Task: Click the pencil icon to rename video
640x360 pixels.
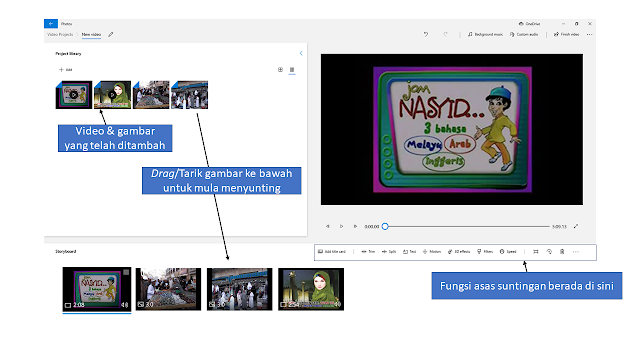Action: [x=111, y=35]
